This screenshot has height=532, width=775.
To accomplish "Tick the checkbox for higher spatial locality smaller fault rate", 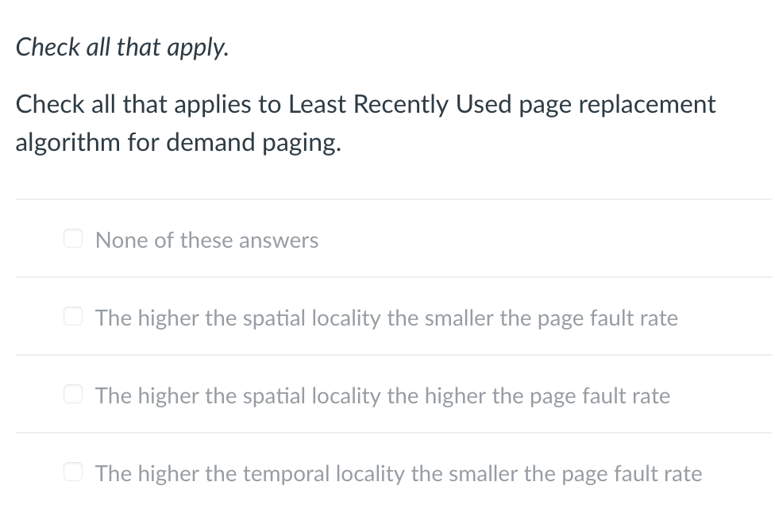I will pyautogui.click(x=72, y=315).
